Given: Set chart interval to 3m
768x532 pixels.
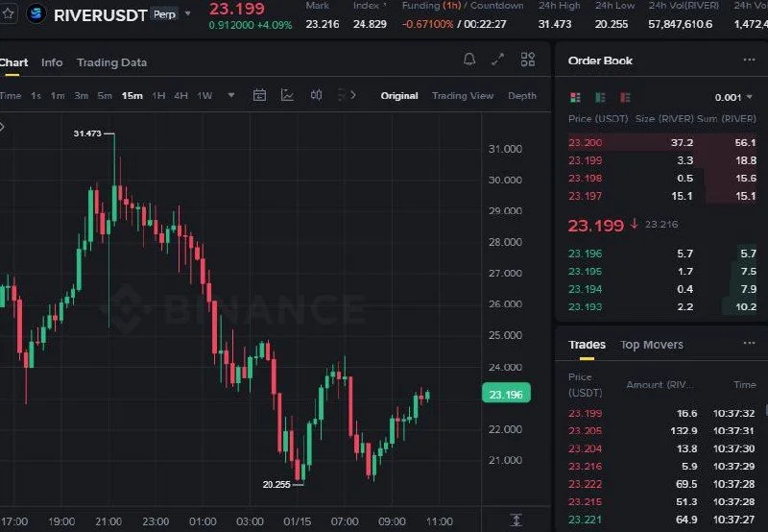Looking at the screenshot, I should [82, 96].
